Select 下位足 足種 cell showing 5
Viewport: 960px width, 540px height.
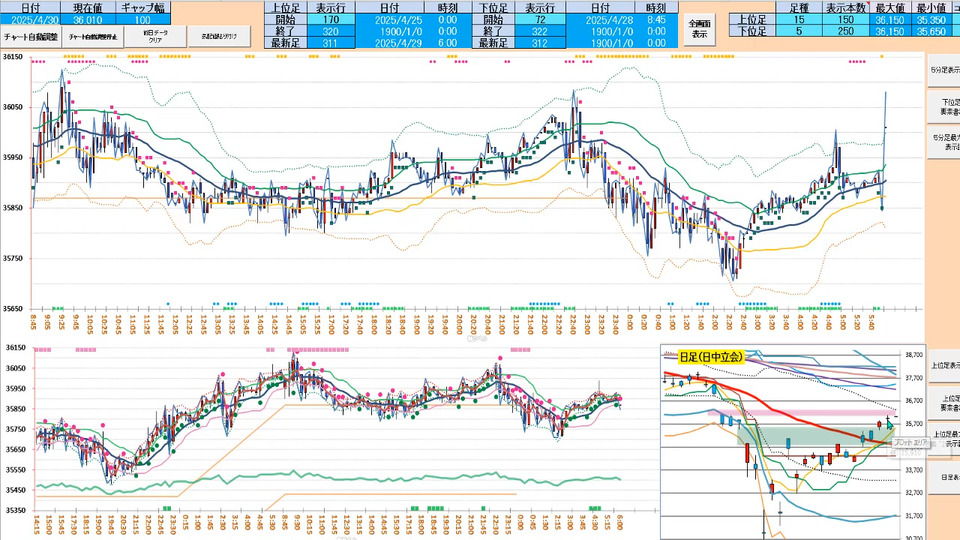[x=798, y=31]
